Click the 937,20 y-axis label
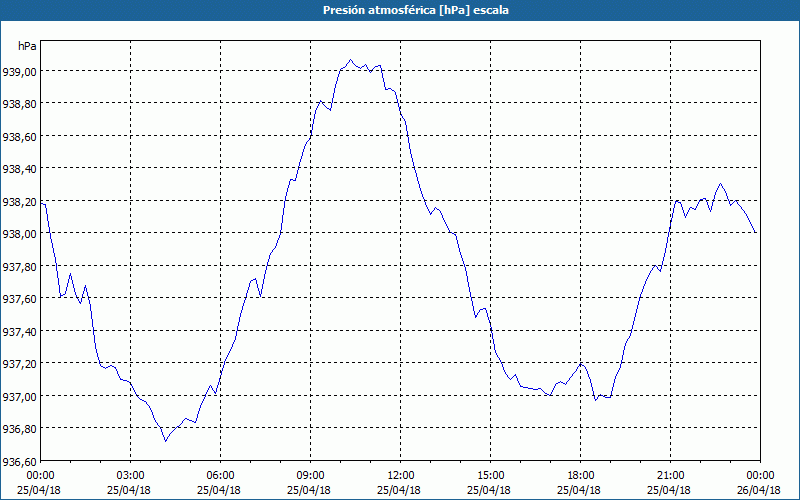Viewport: 800px width, 500px height. [19, 364]
